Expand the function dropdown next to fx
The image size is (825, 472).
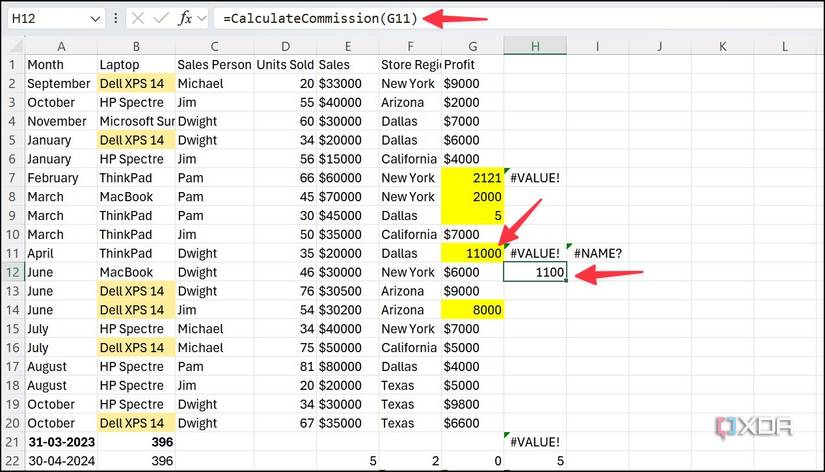coord(202,19)
